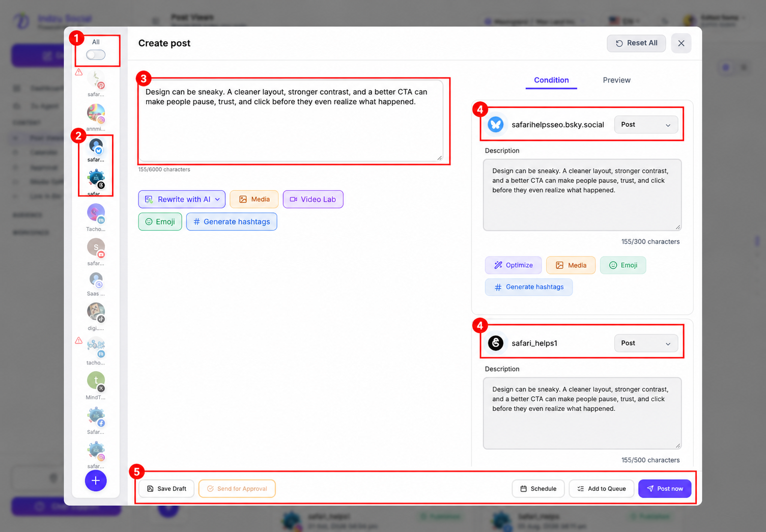Focus the main post text area
766x532 pixels.
(291, 121)
